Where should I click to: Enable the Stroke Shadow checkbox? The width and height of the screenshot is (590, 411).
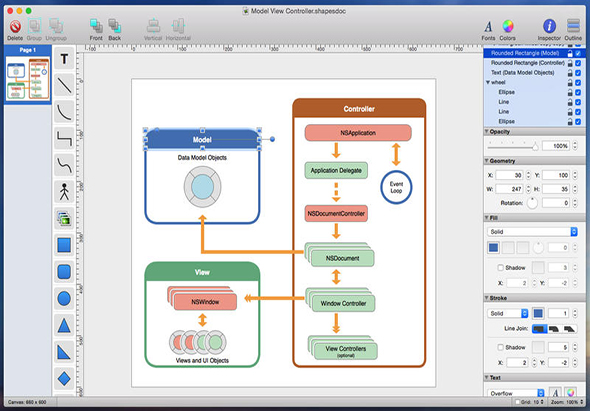click(x=500, y=347)
